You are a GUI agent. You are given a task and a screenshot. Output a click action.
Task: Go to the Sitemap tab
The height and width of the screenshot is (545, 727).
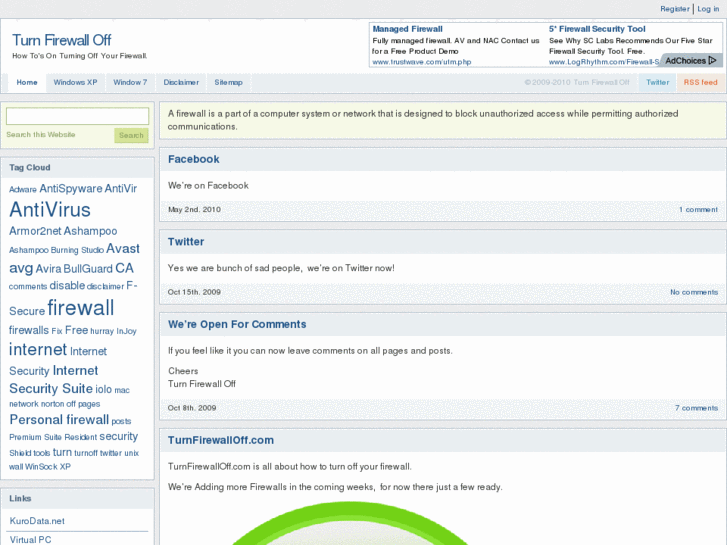(x=228, y=82)
